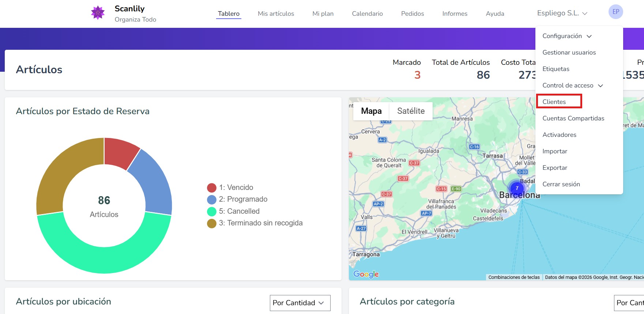Open the Tablero tab

pos(229,14)
